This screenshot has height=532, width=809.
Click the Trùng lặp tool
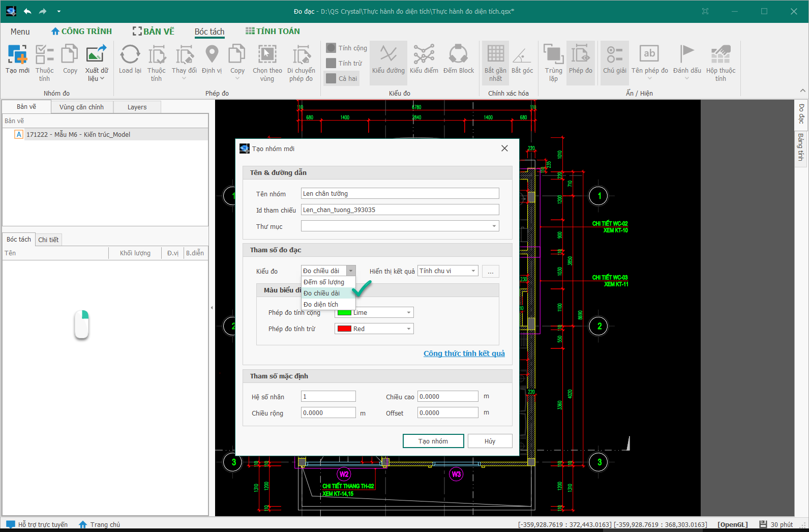tap(553, 63)
